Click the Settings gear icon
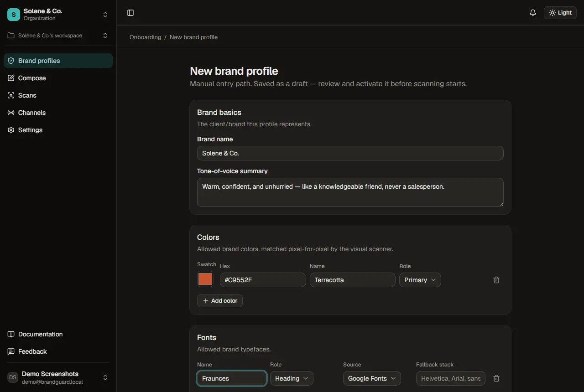This screenshot has width=584, height=392. 11,130
